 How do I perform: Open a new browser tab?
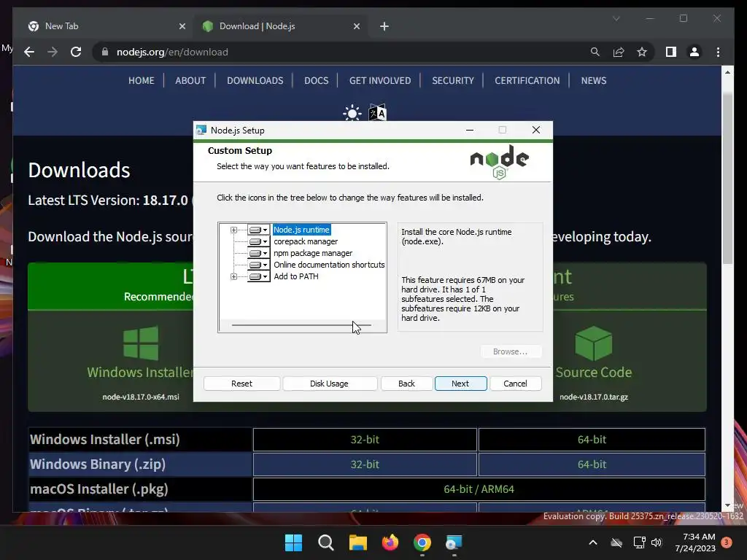(384, 26)
